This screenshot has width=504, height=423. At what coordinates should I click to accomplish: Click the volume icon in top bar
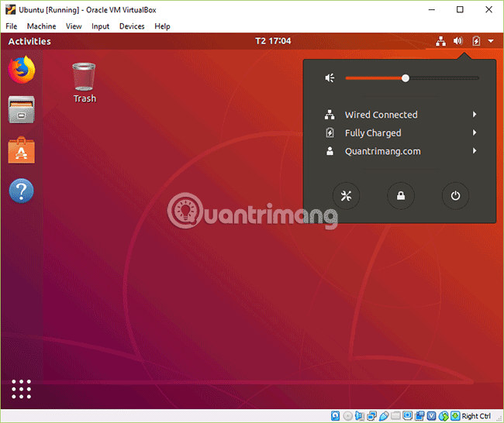pos(458,41)
